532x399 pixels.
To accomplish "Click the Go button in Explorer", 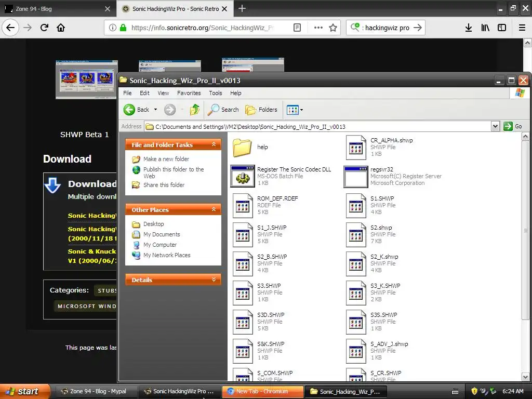I will [513, 127].
